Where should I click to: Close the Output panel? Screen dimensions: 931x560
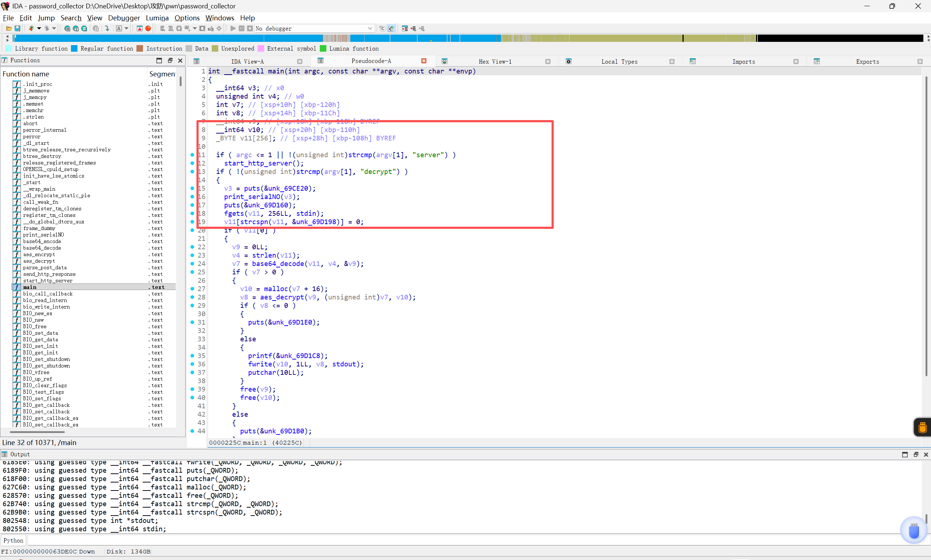click(x=926, y=454)
